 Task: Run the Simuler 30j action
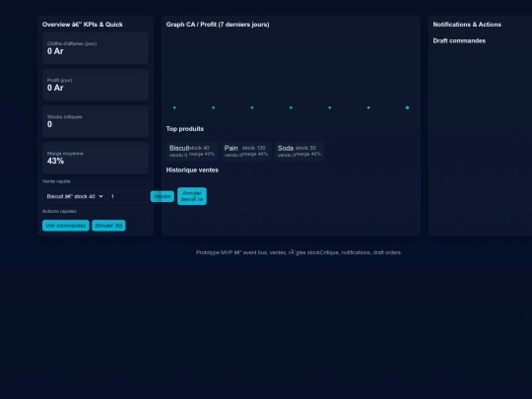point(108,226)
